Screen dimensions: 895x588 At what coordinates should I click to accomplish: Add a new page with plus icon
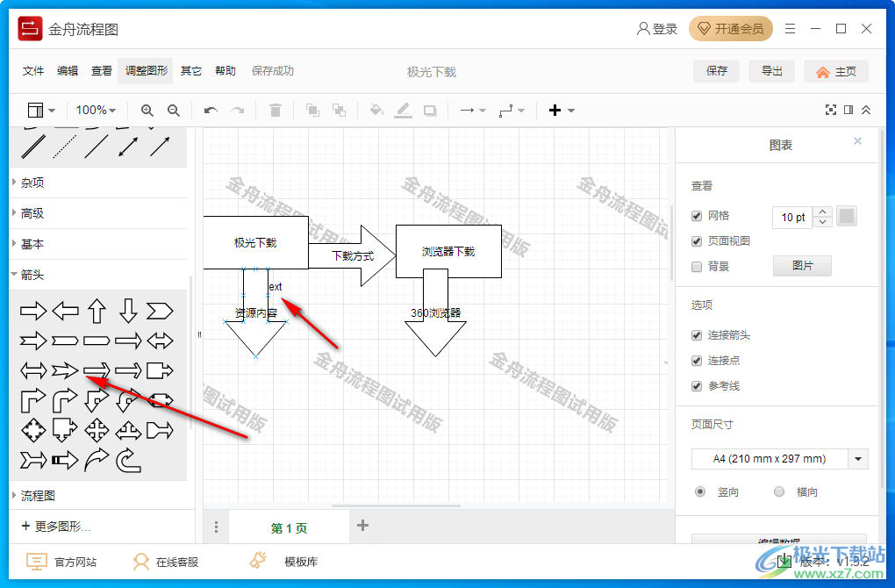[362, 525]
